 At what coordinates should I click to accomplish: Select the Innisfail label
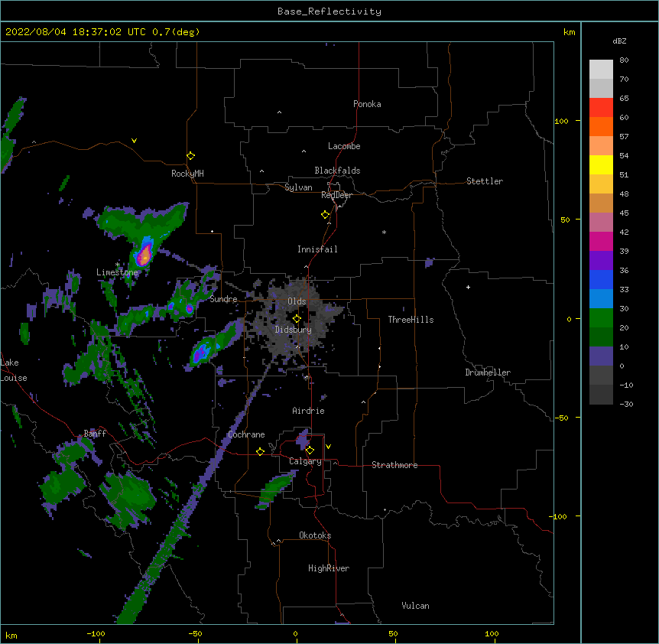[x=317, y=249]
